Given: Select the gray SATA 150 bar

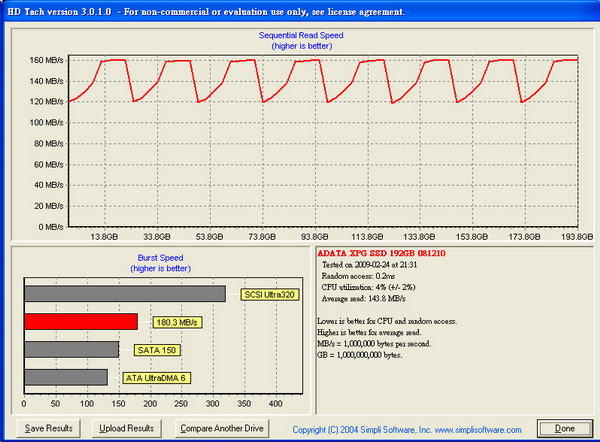Looking at the screenshot, I should coord(70,350).
